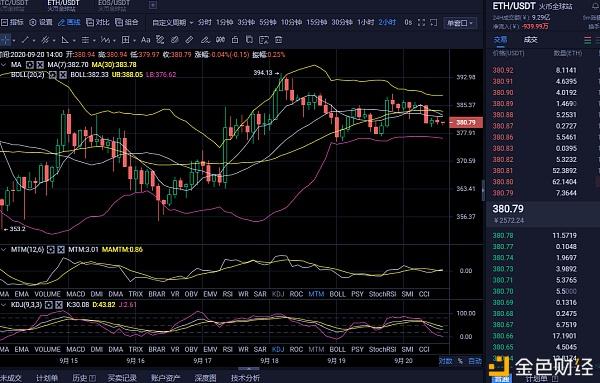Collapse the KDJ pane chevron
Viewport: 600px width, 383px height.
[x=4, y=305]
